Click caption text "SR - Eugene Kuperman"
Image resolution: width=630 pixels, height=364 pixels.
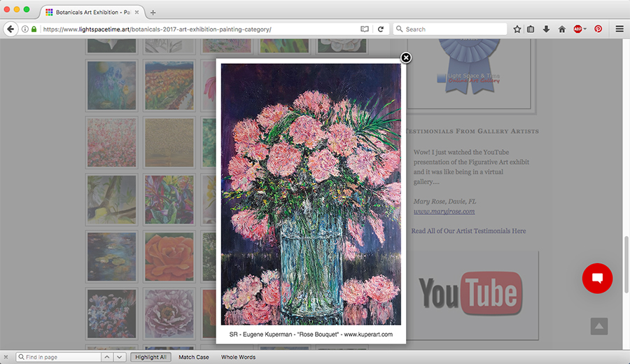260,335
